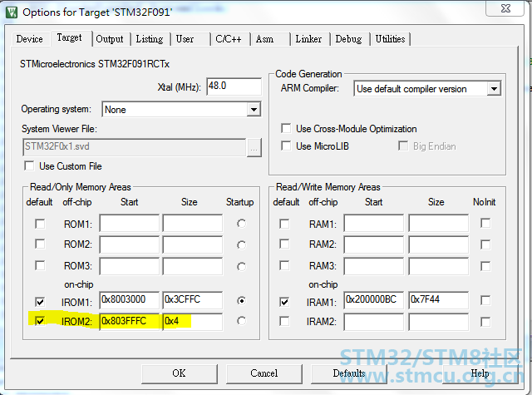
Task: Check the RAM3 default checkbox
Action: (x=284, y=265)
